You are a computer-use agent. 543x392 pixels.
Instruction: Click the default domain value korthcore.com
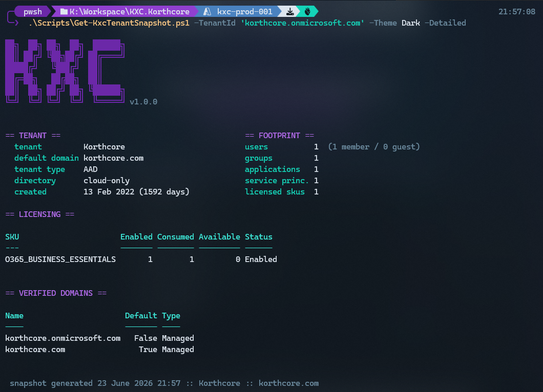point(114,158)
